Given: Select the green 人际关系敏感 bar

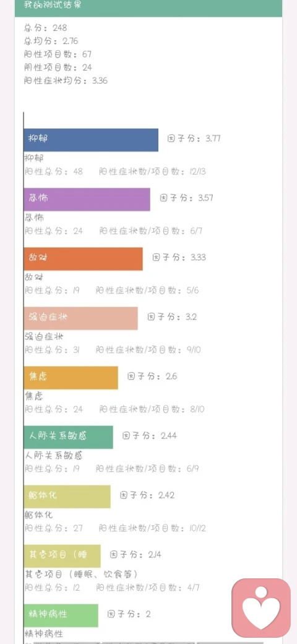Looking at the screenshot, I should point(69,437).
